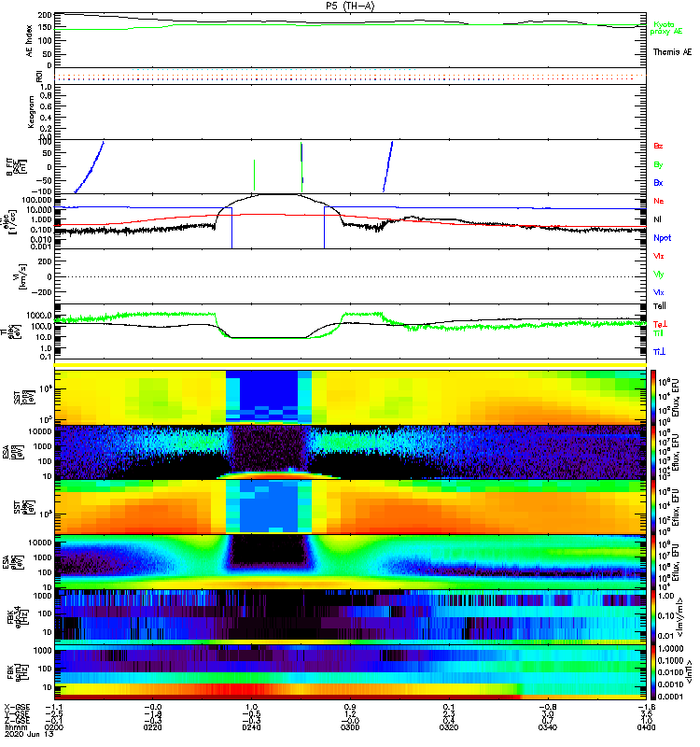Click the '0320' time tick label
This screenshot has height=747, width=700.
pos(449,727)
